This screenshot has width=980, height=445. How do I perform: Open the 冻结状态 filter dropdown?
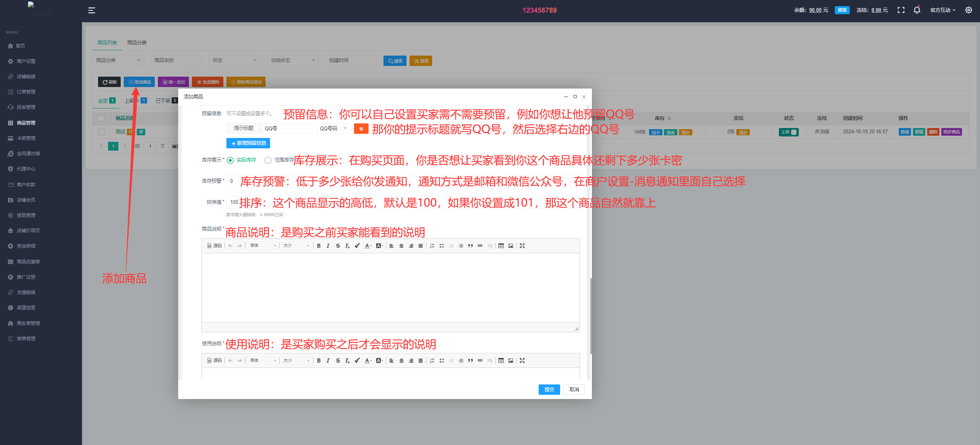[x=293, y=61]
